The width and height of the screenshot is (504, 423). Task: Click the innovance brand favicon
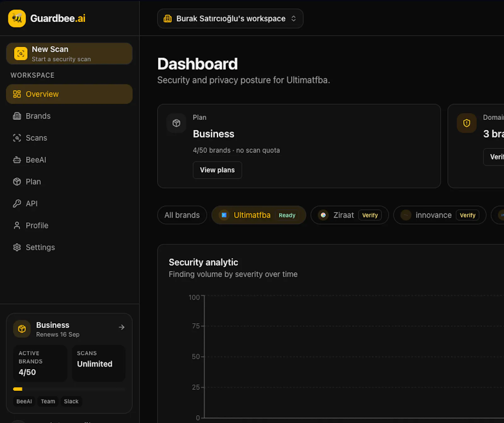point(406,215)
